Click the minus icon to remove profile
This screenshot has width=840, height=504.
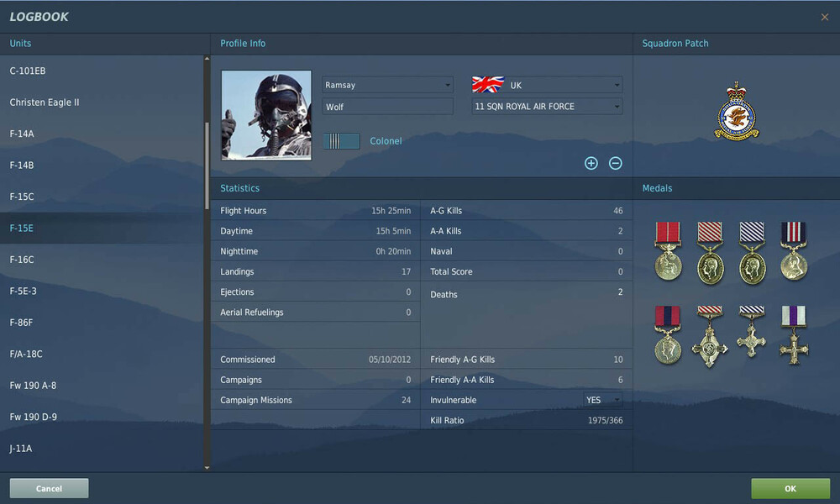pyautogui.click(x=616, y=163)
